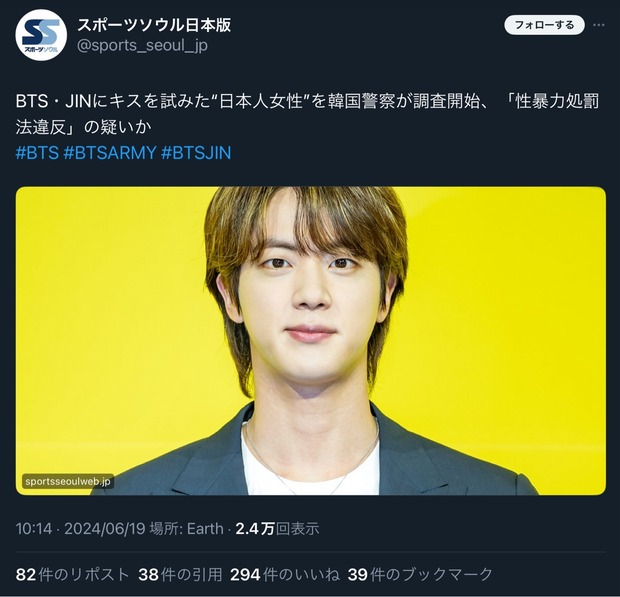Image resolution: width=620 pixels, height=597 pixels.
Task: Open the #BTS hashtag
Action: 37,153
